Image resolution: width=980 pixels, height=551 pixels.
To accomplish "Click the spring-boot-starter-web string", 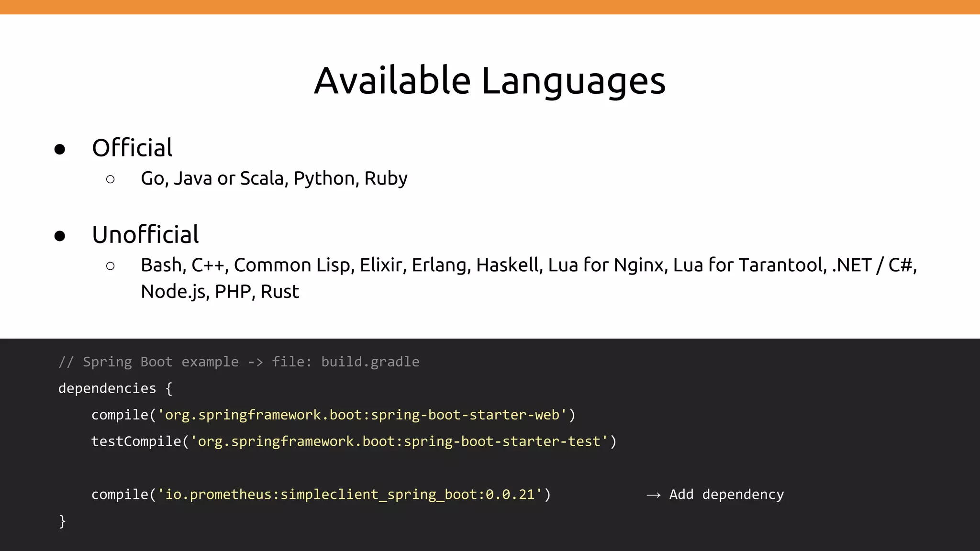I will click(362, 415).
